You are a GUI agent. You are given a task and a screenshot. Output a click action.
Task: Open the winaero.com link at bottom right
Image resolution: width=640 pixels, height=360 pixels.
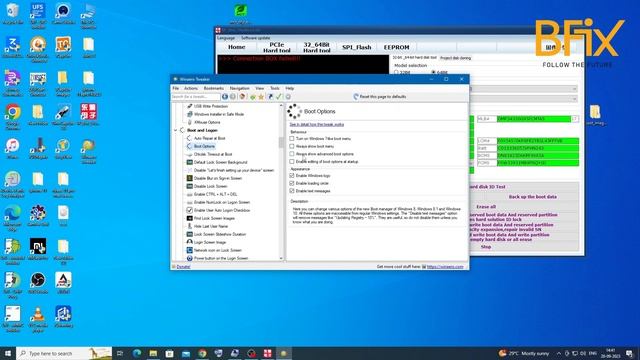(x=445, y=267)
